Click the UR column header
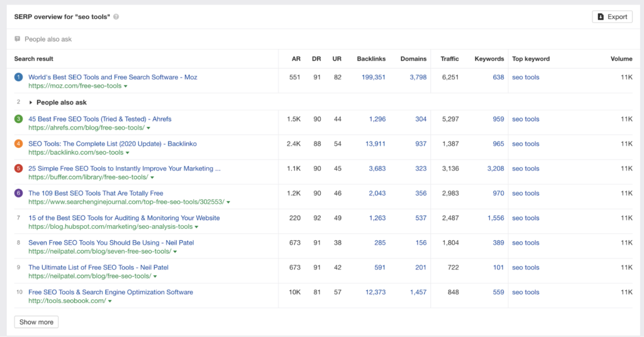The image size is (644, 337). coord(337,58)
